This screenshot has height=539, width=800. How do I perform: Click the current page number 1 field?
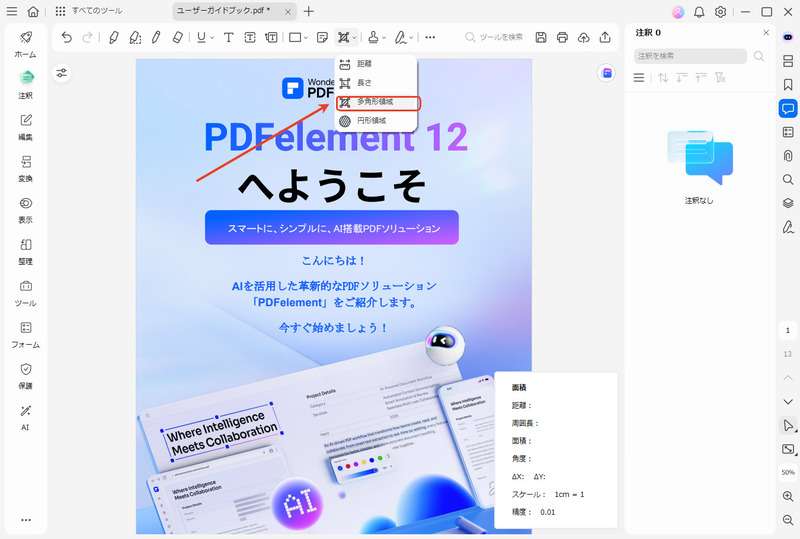point(788,331)
